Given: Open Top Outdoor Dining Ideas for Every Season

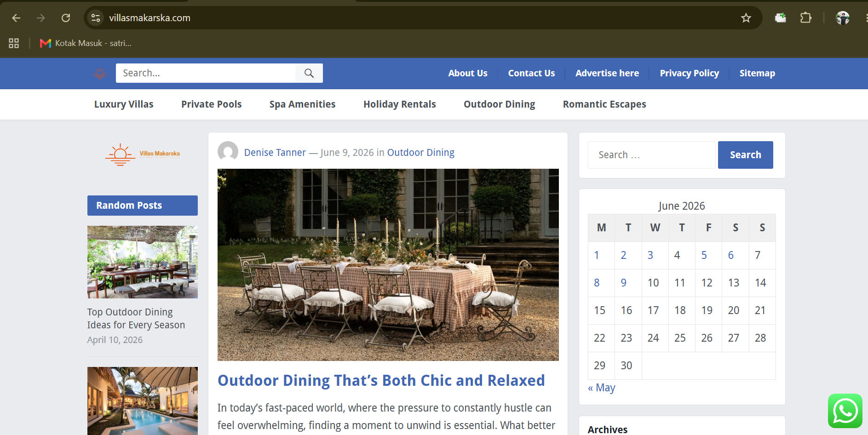Looking at the screenshot, I should click(x=136, y=318).
